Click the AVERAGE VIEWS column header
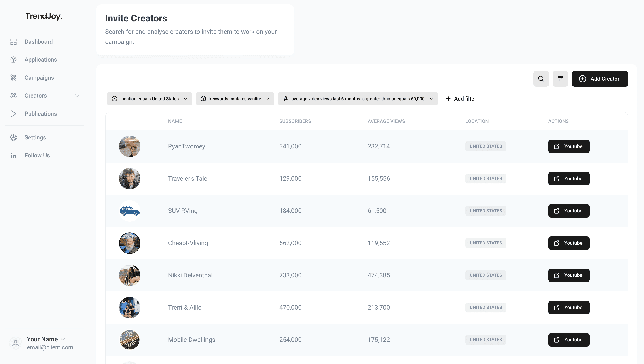Viewport: 644px width, 364px height. coord(386,121)
